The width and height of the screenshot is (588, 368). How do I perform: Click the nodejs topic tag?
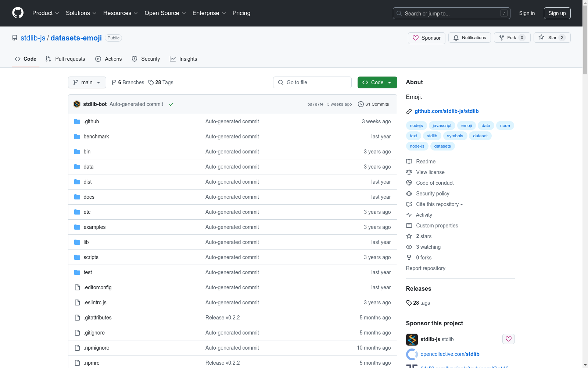pos(416,125)
